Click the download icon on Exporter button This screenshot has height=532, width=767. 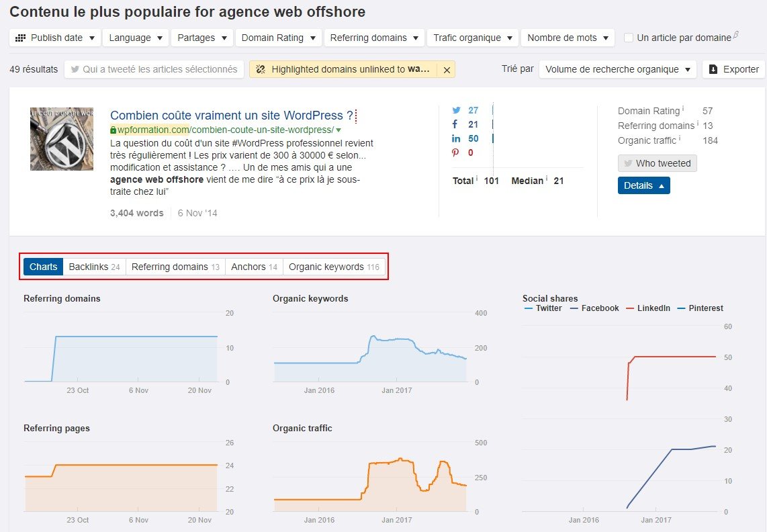(713, 69)
